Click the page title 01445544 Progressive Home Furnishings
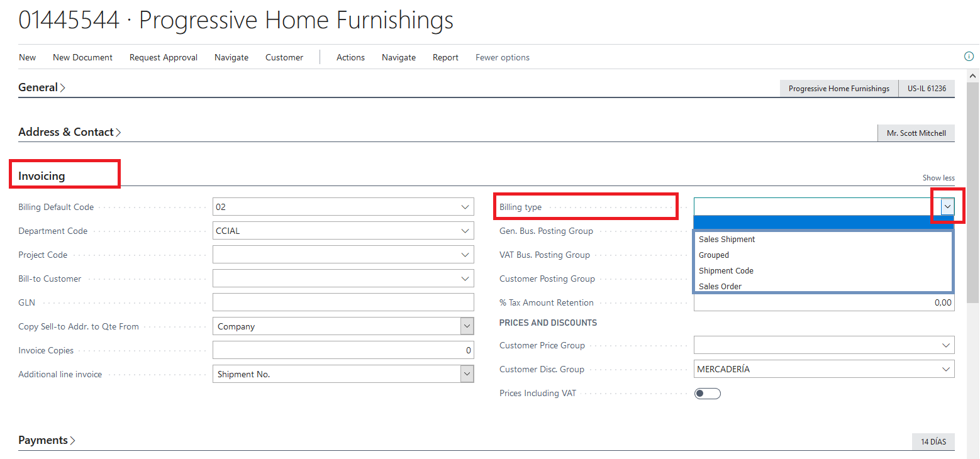 [x=236, y=20]
